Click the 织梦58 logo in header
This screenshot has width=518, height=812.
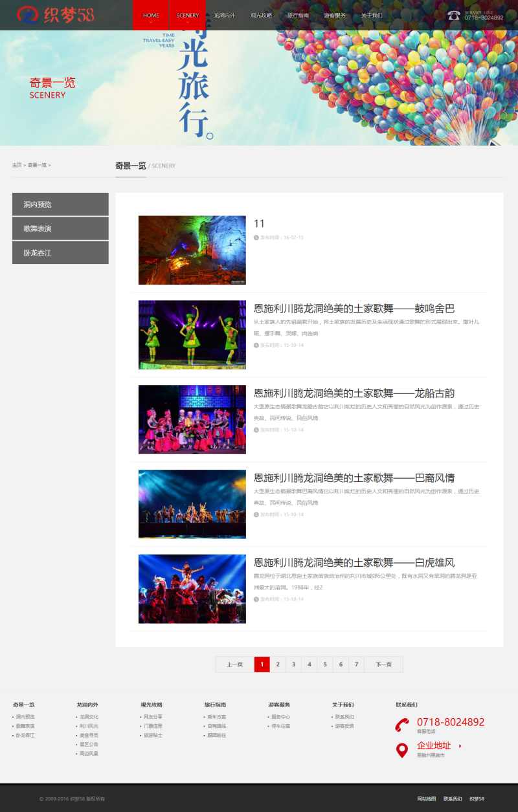coord(56,14)
